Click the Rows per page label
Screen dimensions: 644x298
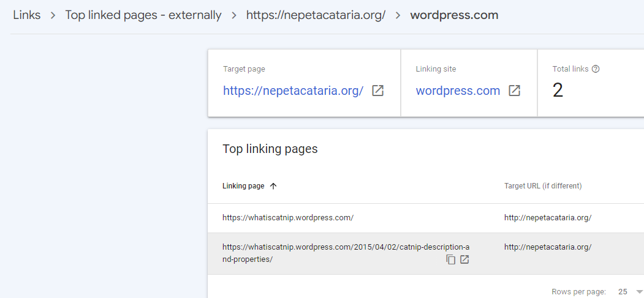578,292
